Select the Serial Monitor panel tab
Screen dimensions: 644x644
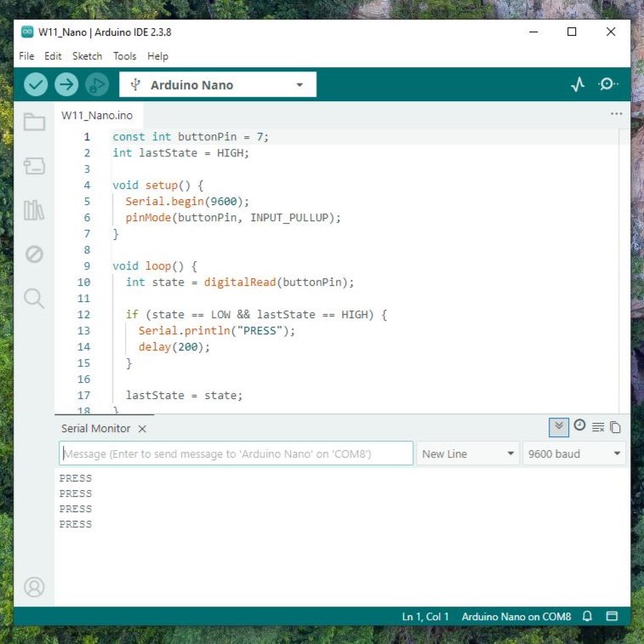click(x=95, y=429)
